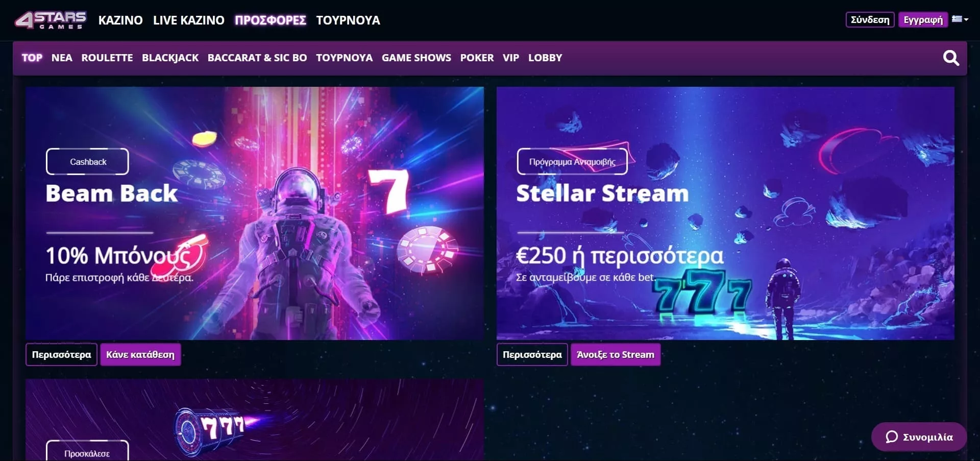This screenshot has height=461, width=980.
Task: Switch to the ROULETTE tab
Action: (x=107, y=58)
